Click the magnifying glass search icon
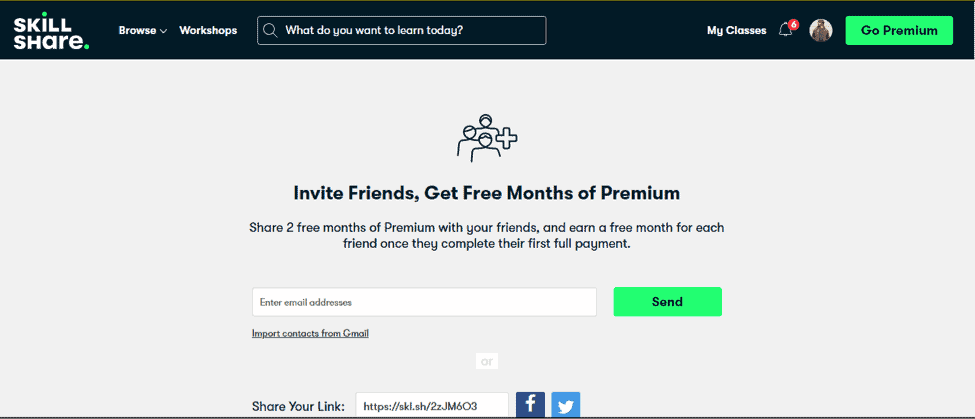The height and width of the screenshot is (419, 975). (270, 30)
